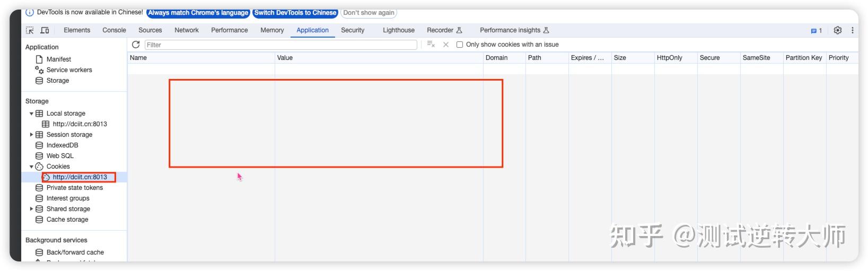The height and width of the screenshot is (271, 868).
Task: Open Interest groups entry
Action: tap(68, 198)
